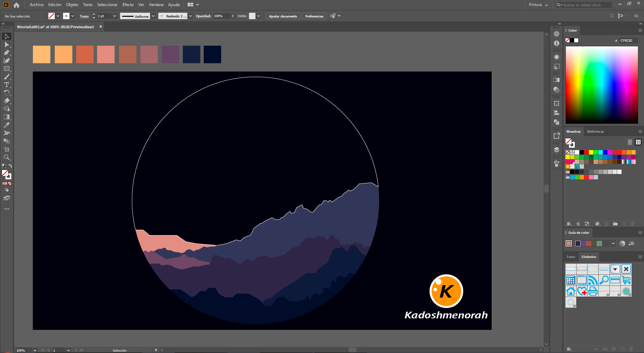
Task: Select the Selection tool arrow
Action: 7,36
